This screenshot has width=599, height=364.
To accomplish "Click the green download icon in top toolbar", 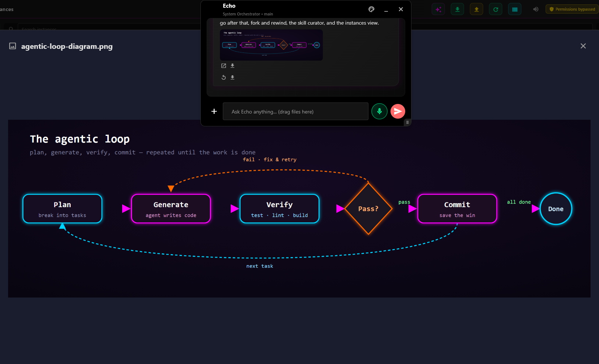I will 457,9.
